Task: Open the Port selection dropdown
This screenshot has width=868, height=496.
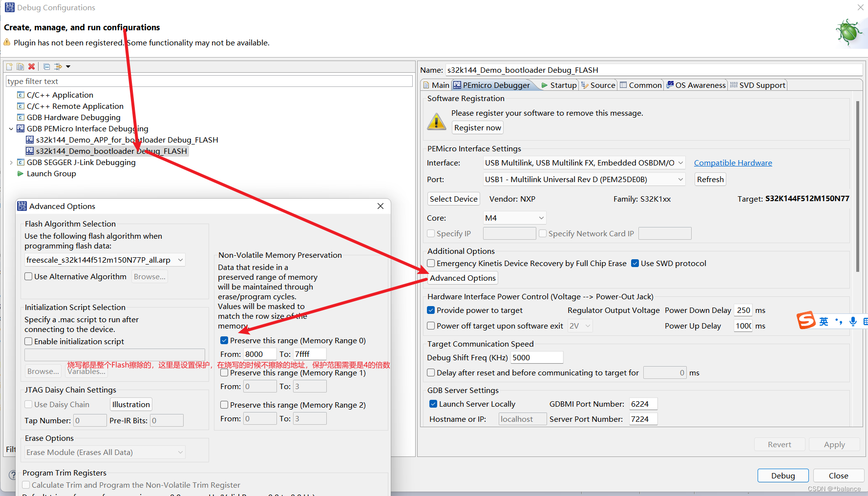Action: [x=680, y=179]
